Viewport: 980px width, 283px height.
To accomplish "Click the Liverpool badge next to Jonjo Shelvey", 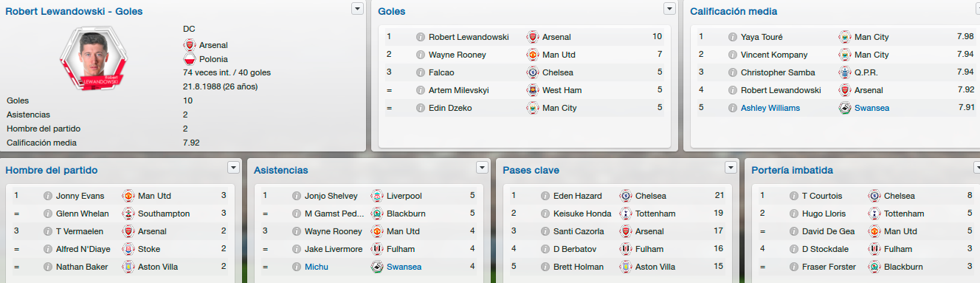I will pos(377,196).
